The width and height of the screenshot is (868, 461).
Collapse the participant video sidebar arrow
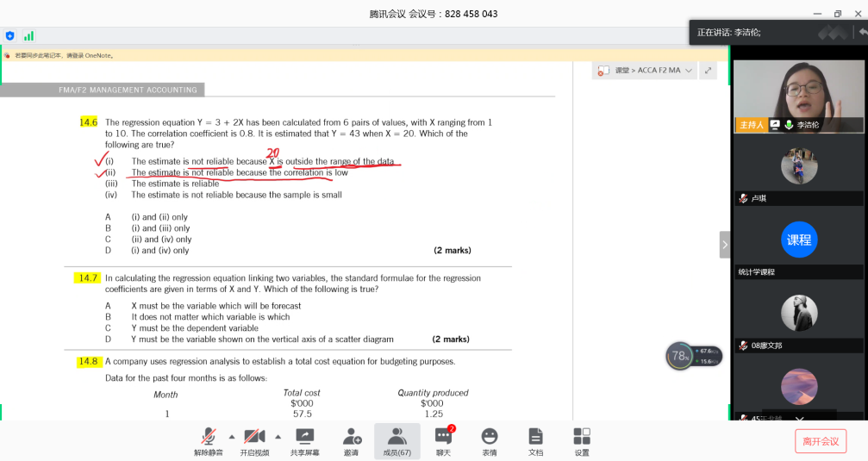tap(724, 245)
